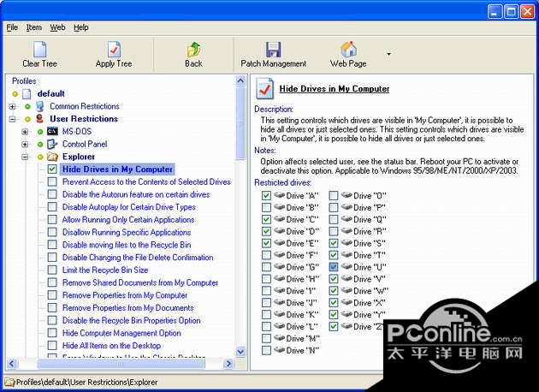
Task: Click the drive icon beside Drive "S"
Action: 346,243
